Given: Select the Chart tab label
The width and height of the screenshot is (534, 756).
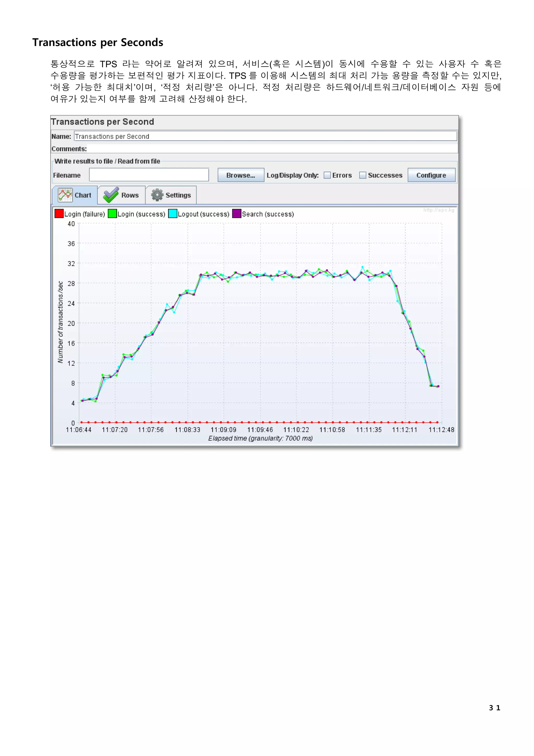Looking at the screenshot, I should point(83,195).
